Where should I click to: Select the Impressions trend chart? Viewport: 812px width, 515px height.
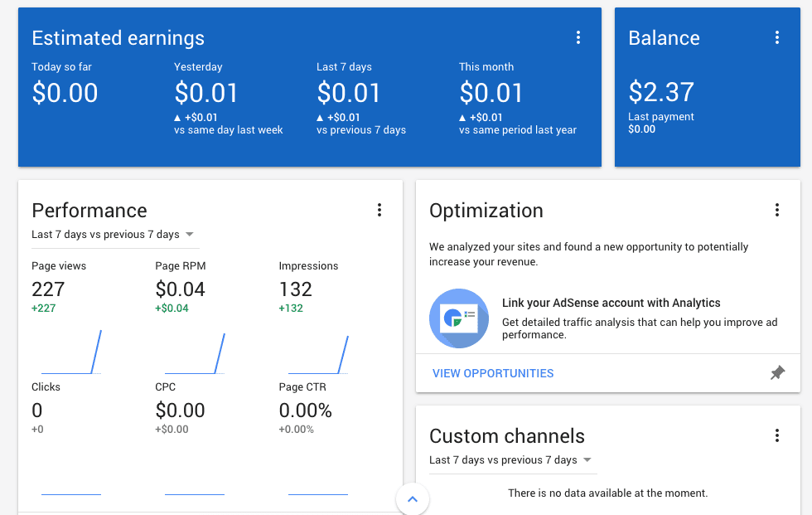(318, 352)
